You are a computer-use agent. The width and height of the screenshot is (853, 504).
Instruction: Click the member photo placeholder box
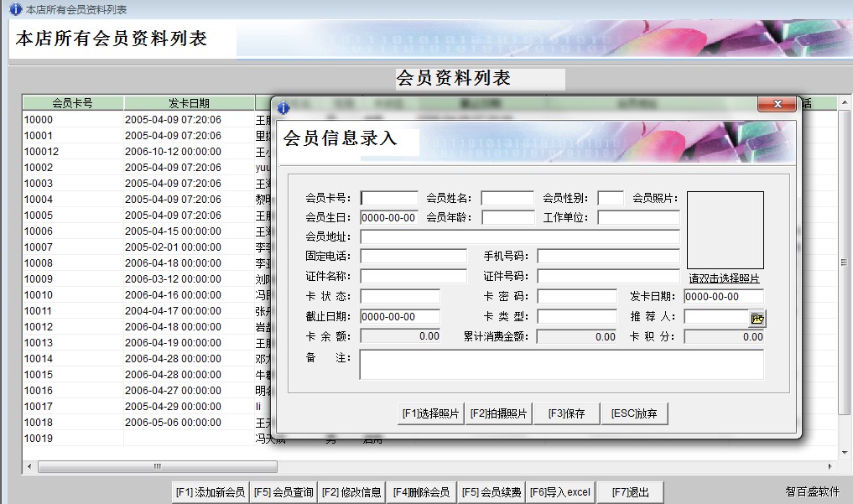pos(726,230)
